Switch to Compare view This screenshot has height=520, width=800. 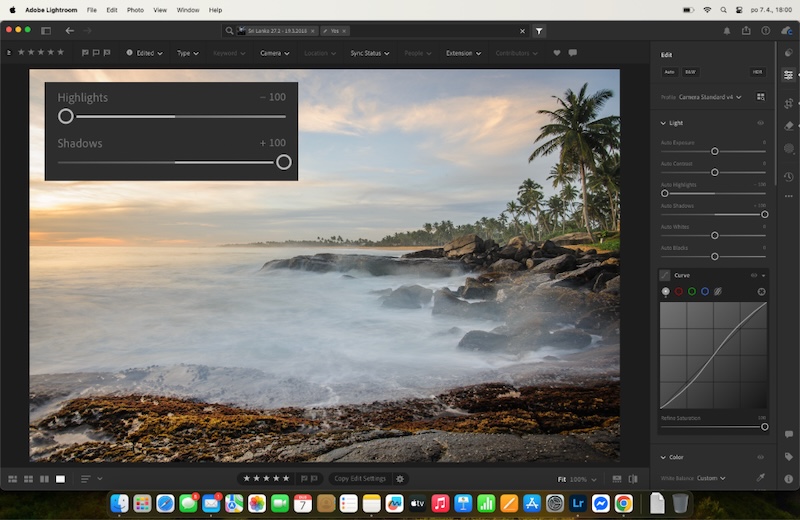coord(44,479)
